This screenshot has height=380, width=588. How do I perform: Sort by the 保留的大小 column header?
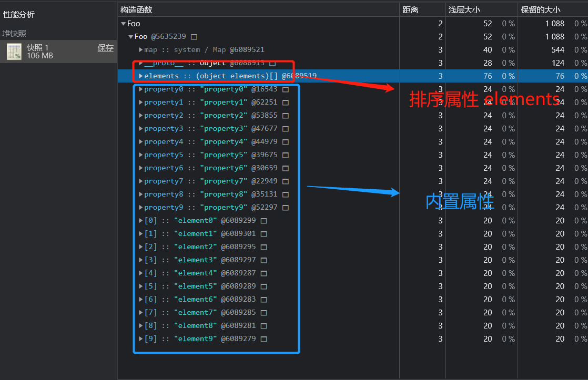tap(553, 10)
